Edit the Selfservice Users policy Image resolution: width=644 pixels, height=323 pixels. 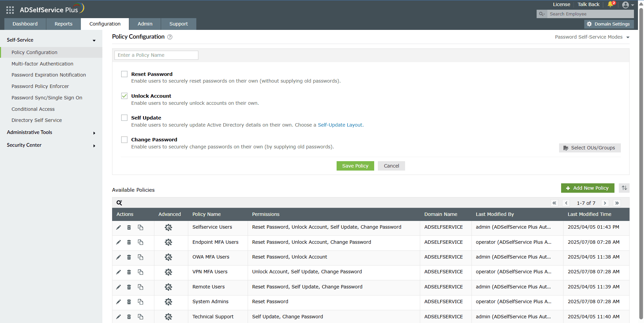point(118,227)
